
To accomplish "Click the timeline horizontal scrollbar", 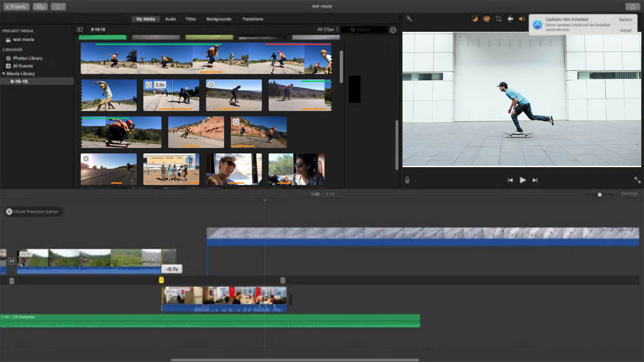I will pyautogui.click(x=295, y=360).
